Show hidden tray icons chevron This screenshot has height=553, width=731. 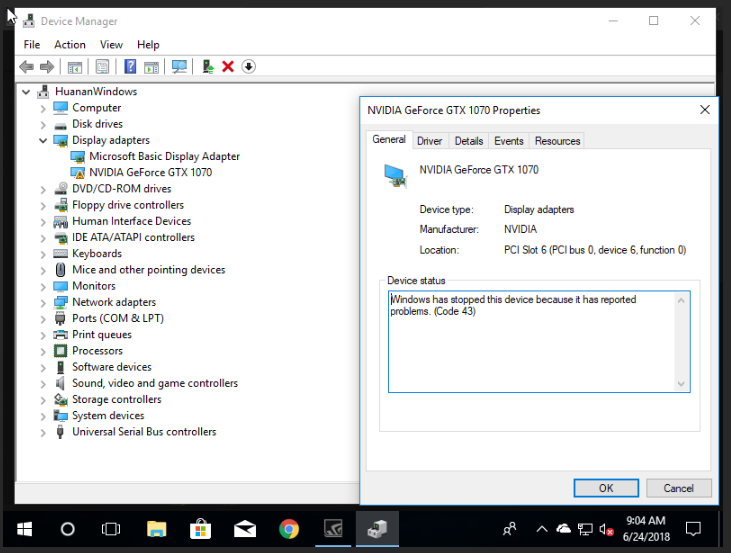point(542,529)
